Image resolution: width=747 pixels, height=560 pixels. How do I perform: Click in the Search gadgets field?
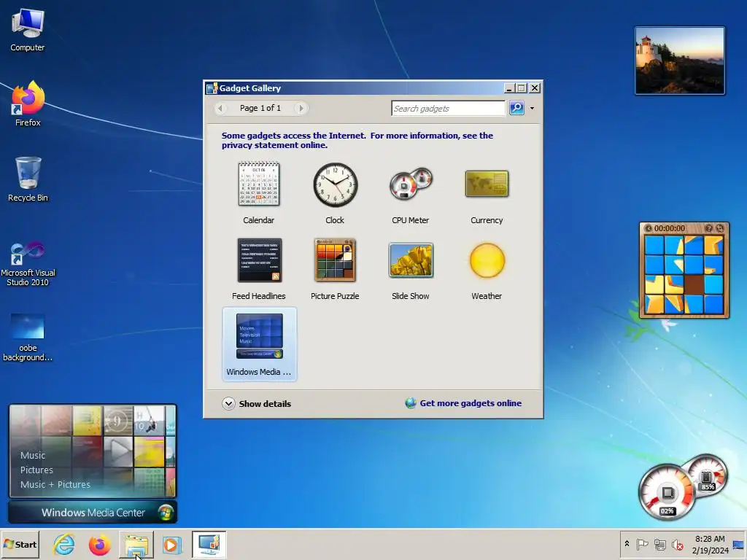click(448, 108)
